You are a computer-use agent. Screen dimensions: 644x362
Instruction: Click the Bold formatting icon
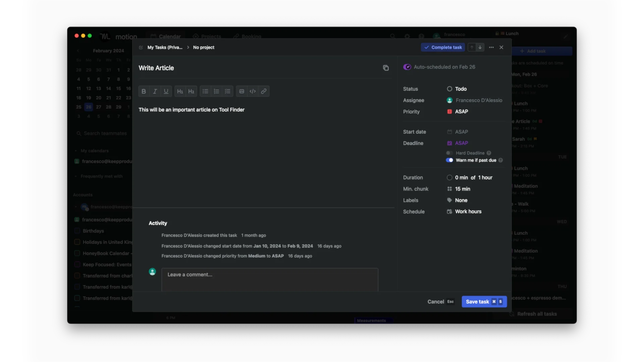coord(143,91)
